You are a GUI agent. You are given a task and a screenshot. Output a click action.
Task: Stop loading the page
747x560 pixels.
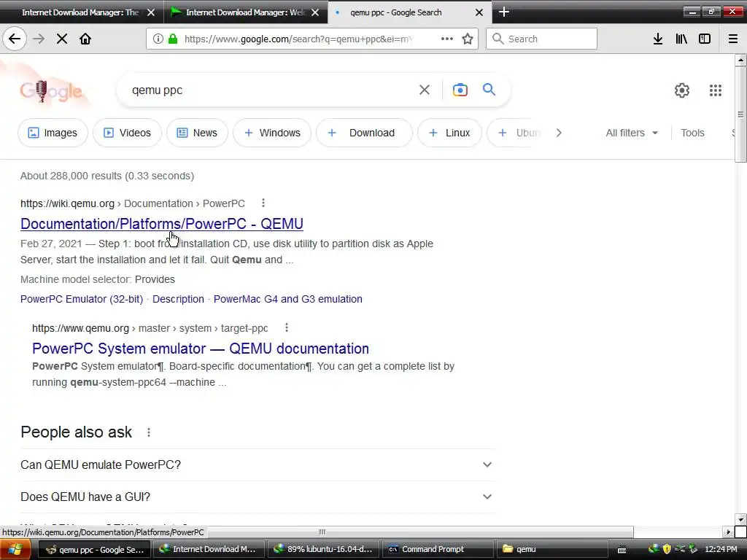click(x=62, y=39)
